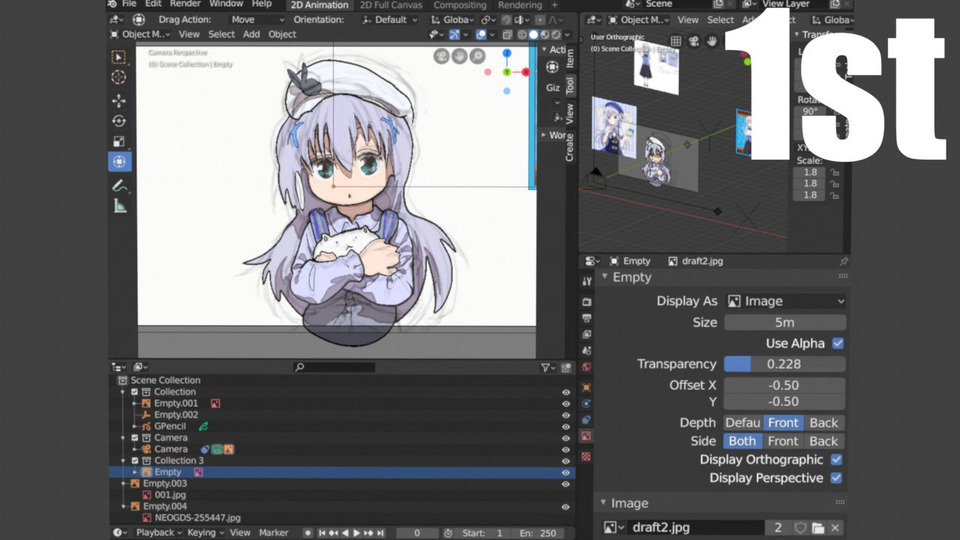Click the red X axis gizmo handle
This screenshot has width=960, height=540.
[x=526, y=72]
